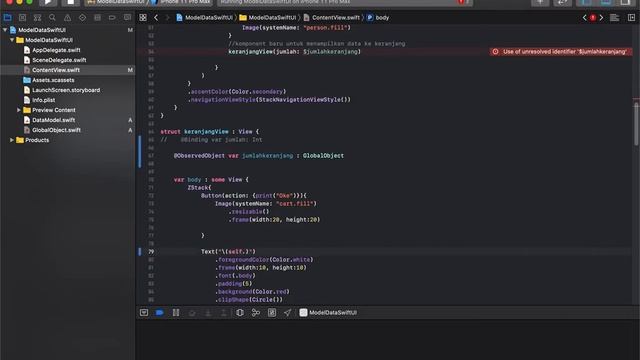Select ModelDataSwiftUI process in debug bar
This screenshot has height=360, width=640.
[329, 313]
